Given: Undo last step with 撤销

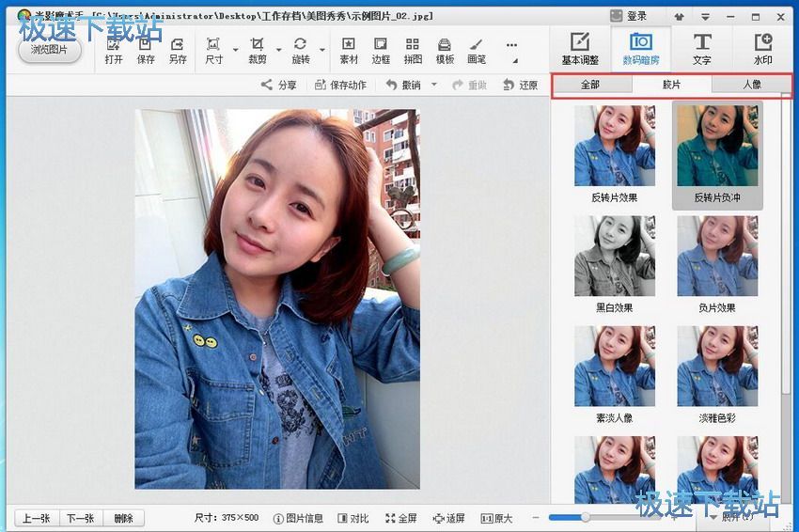Looking at the screenshot, I should point(403,85).
